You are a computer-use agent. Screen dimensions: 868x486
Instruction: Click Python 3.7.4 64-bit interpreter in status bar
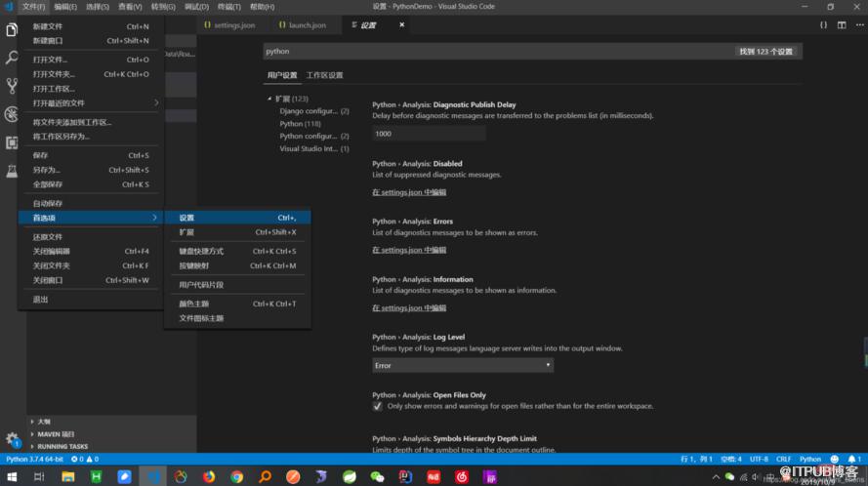click(34, 459)
